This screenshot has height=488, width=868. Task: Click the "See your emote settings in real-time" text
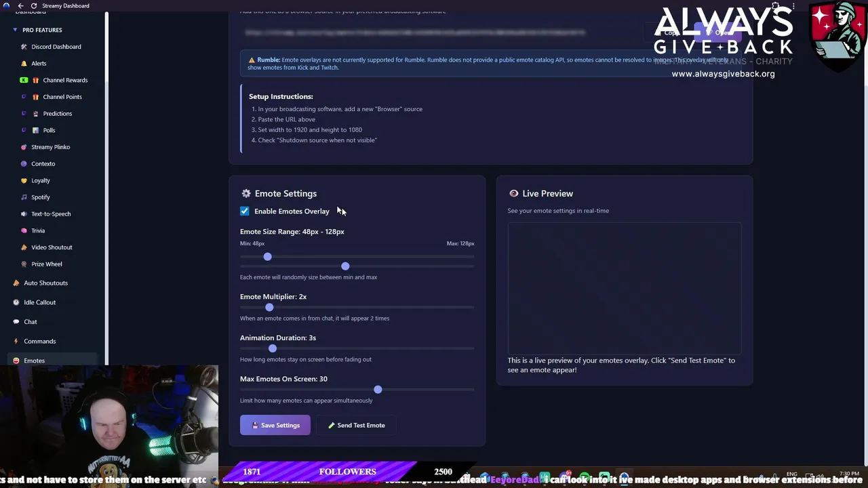[558, 211]
